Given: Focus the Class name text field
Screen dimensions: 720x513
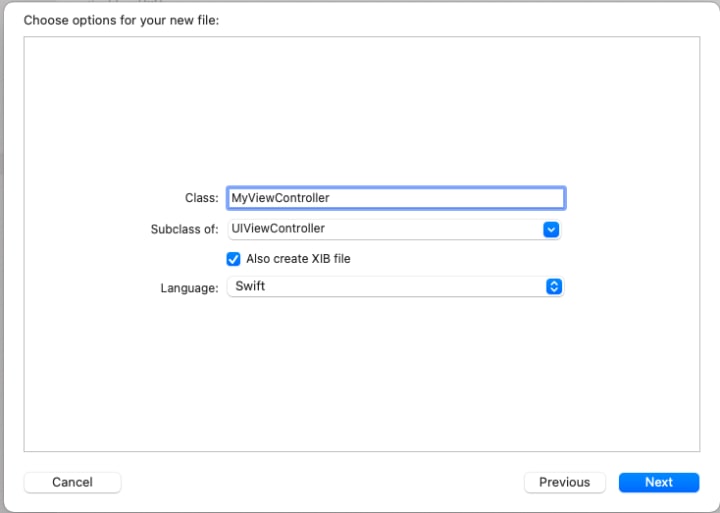Looking at the screenshot, I should coord(396,198).
